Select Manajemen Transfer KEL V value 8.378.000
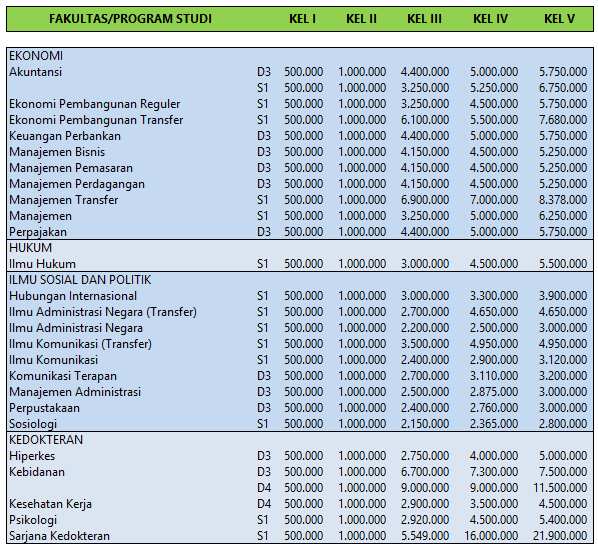 click(x=563, y=200)
